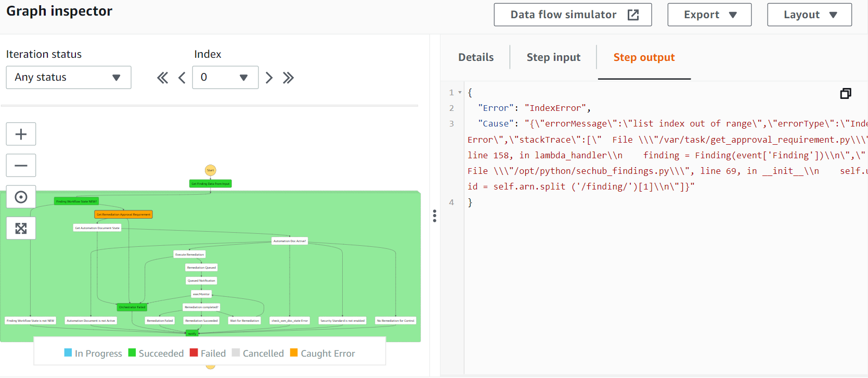
Task: Select Security Standard is not enabled node
Action: tap(342, 321)
